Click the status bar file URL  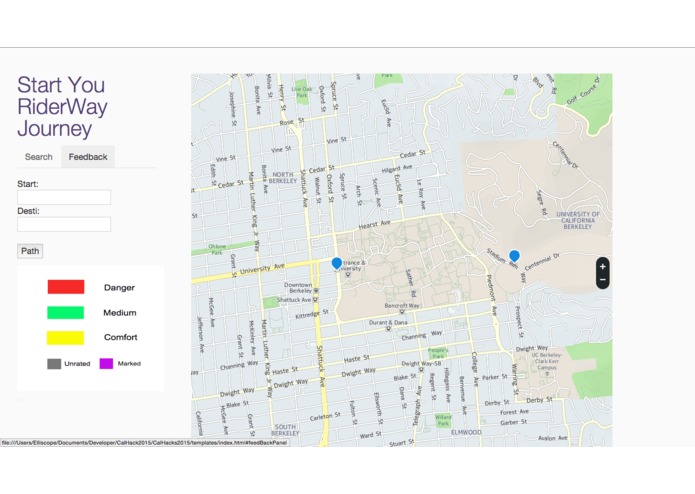pos(144,443)
